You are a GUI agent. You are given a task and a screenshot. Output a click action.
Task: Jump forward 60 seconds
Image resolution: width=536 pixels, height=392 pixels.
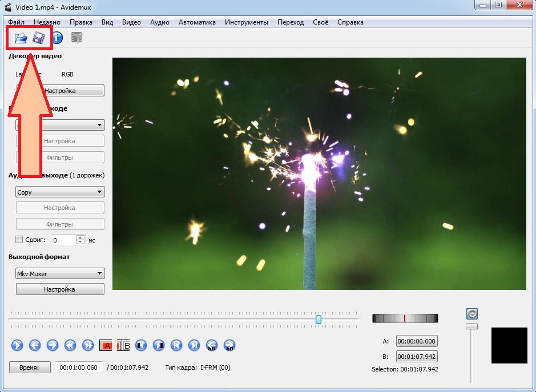pyautogui.click(x=229, y=345)
